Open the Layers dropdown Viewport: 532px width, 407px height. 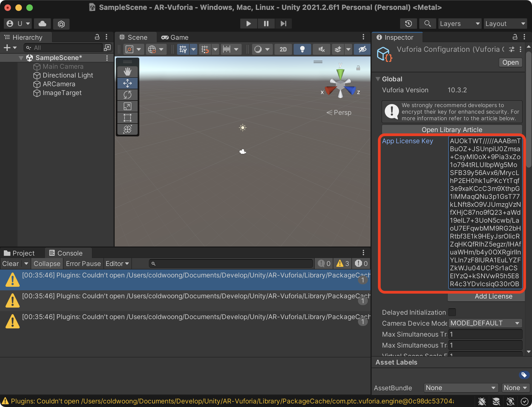tap(459, 24)
